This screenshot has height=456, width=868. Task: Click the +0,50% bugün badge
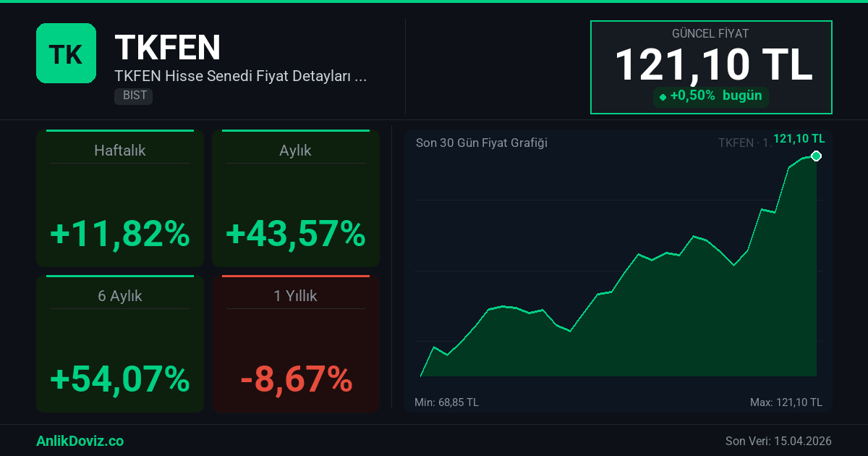coord(711,96)
